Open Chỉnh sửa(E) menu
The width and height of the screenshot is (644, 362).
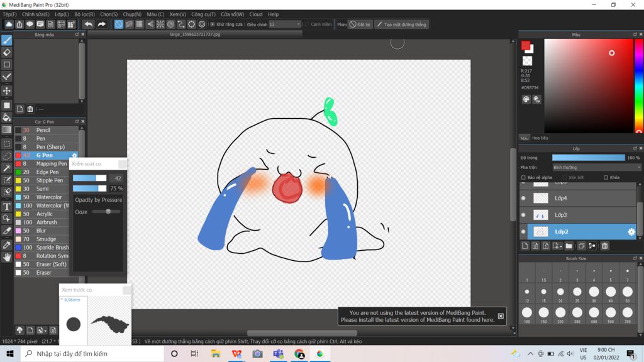(36, 14)
